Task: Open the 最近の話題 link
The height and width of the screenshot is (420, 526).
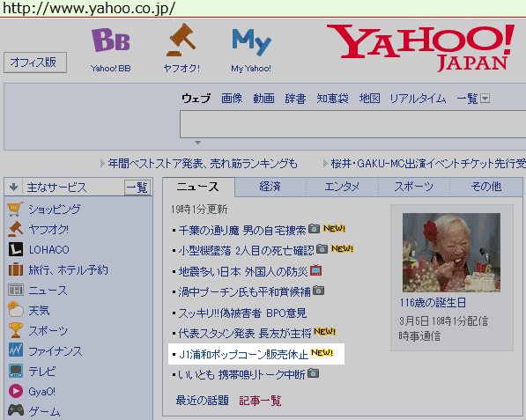Action: [203, 401]
